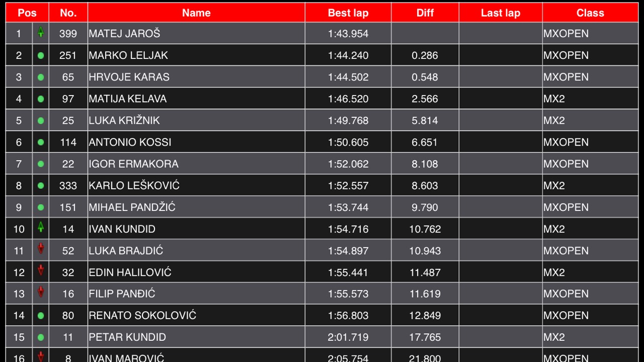Click the green dot next to Marko Leljak

click(41, 55)
